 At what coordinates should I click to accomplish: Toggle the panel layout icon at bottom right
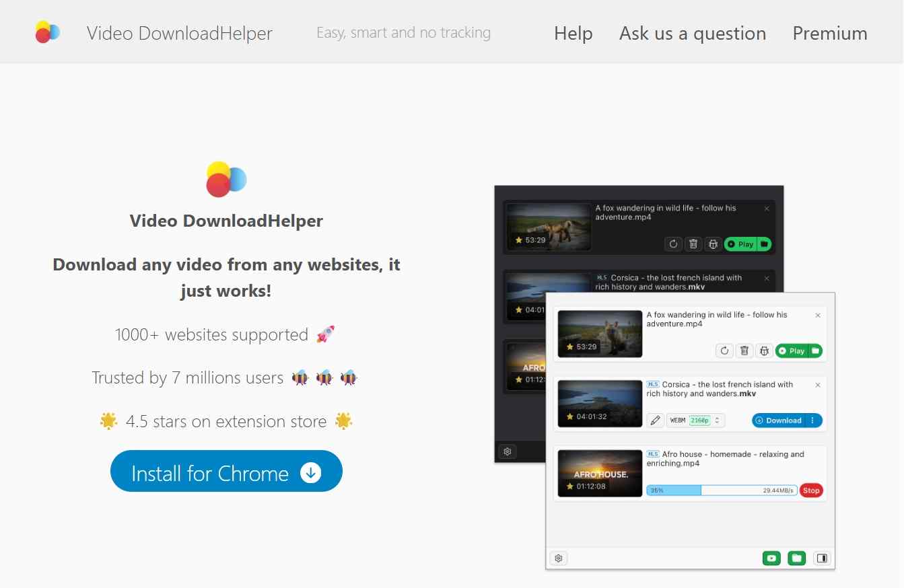click(822, 558)
